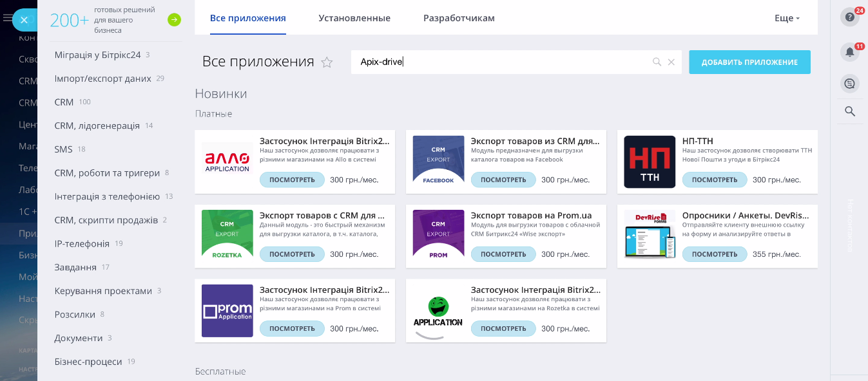Open the Prom Application purple logo

[227, 311]
